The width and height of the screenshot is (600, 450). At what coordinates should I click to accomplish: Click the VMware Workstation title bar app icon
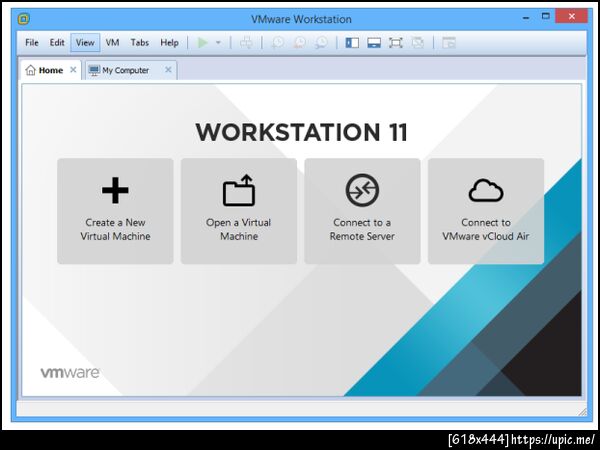pos(24,19)
